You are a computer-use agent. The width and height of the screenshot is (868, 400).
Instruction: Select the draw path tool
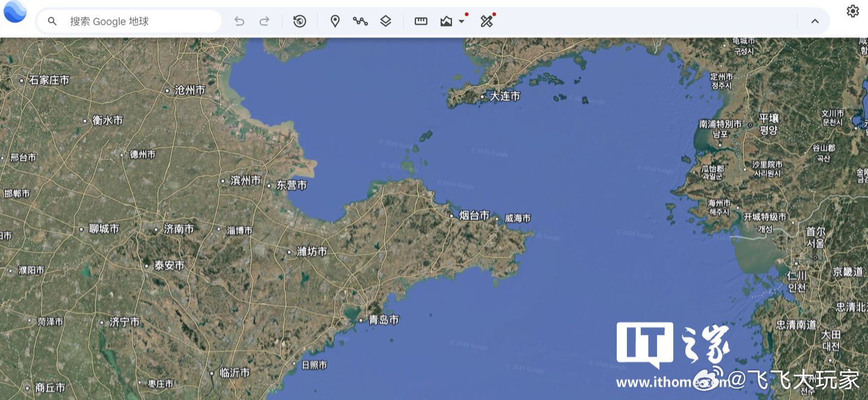(360, 21)
